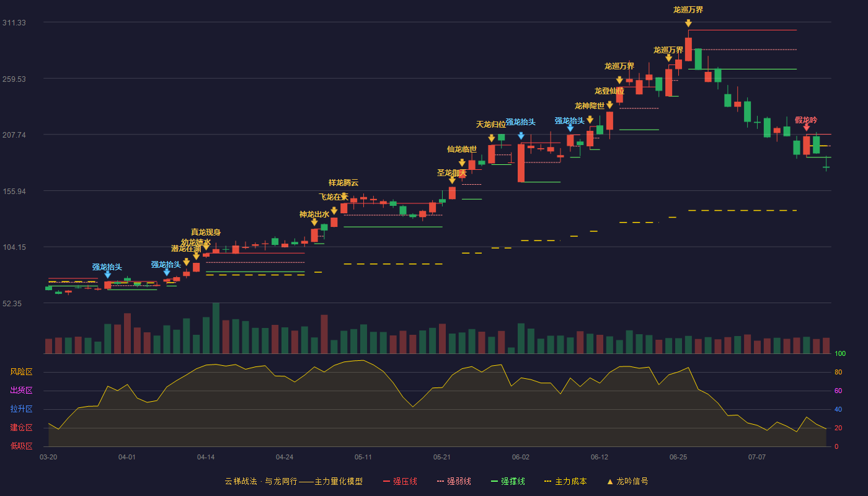Select the 仙龙临世 yellow arrow marker

pos(462,162)
